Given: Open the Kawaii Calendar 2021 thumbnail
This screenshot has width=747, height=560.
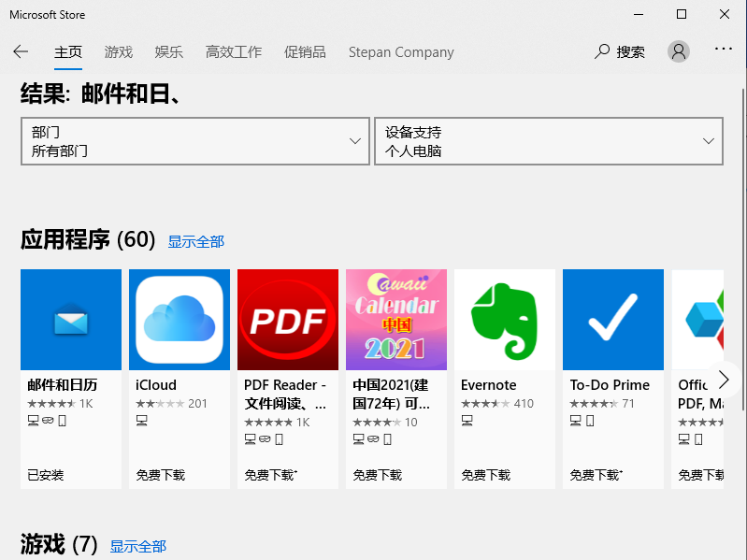Looking at the screenshot, I should (x=396, y=320).
